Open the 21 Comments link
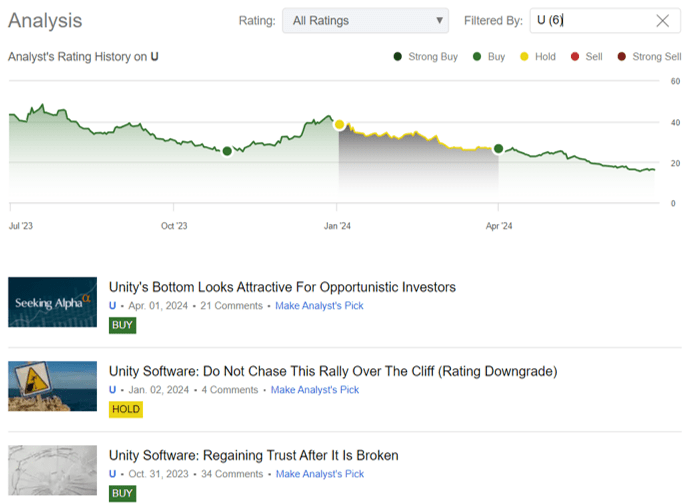The width and height of the screenshot is (689, 504). (231, 306)
